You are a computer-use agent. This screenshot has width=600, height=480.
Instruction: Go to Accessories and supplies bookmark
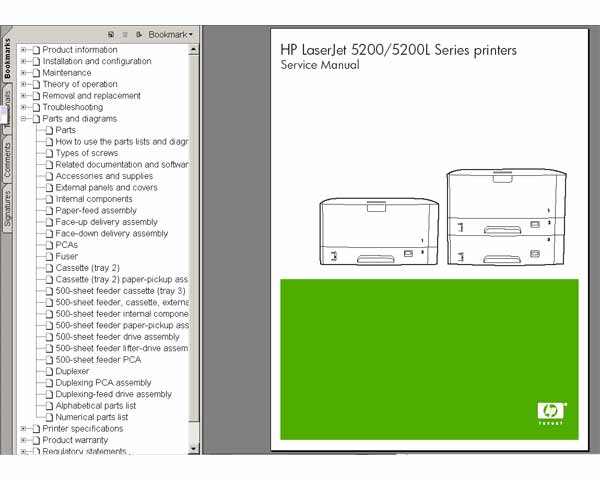click(104, 176)
